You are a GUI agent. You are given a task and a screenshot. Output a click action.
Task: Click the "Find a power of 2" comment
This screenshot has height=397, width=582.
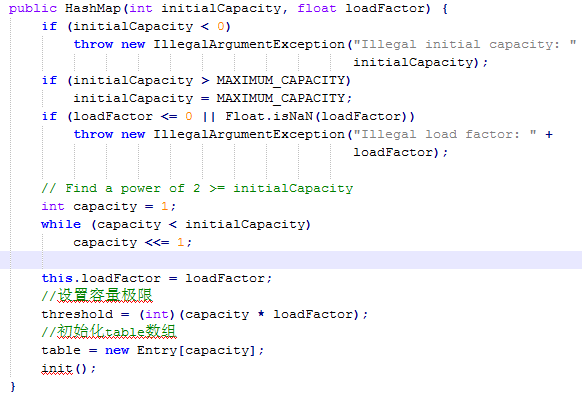[x=197, y=188]
